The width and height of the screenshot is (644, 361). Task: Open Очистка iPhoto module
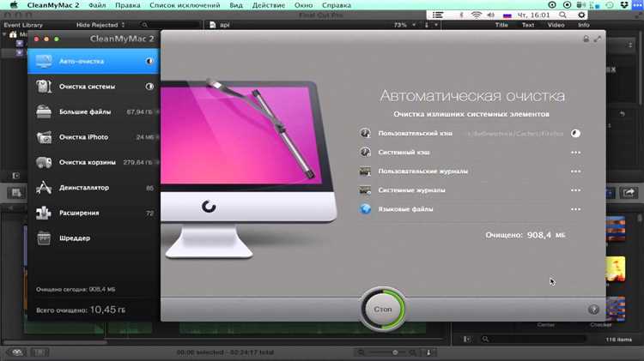click(94, 137)
